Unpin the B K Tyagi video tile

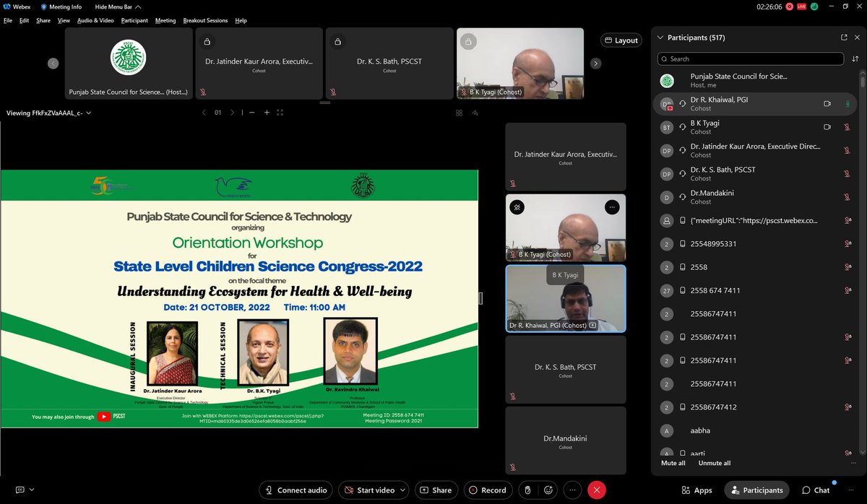[518, 207]
